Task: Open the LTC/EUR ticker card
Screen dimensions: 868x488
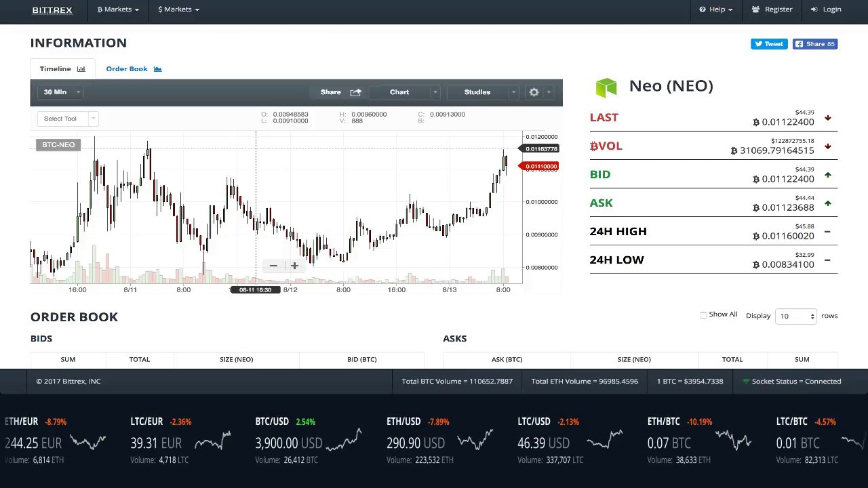Action: [x=180, y=441]
